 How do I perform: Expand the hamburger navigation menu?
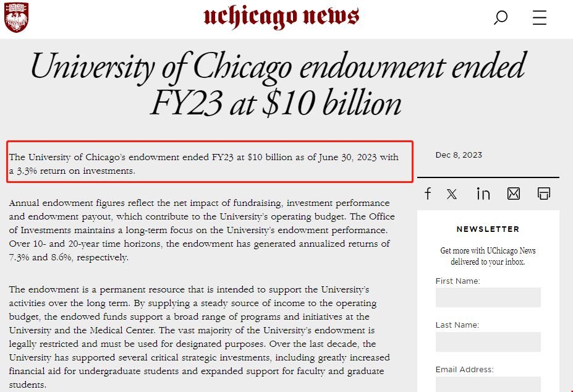539,18
